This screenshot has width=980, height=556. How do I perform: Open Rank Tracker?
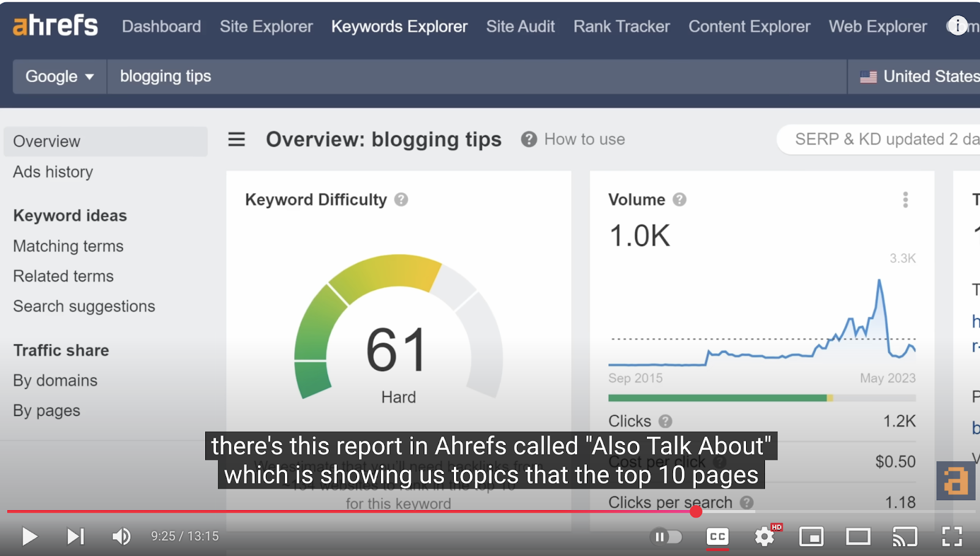tap(622, 26)
